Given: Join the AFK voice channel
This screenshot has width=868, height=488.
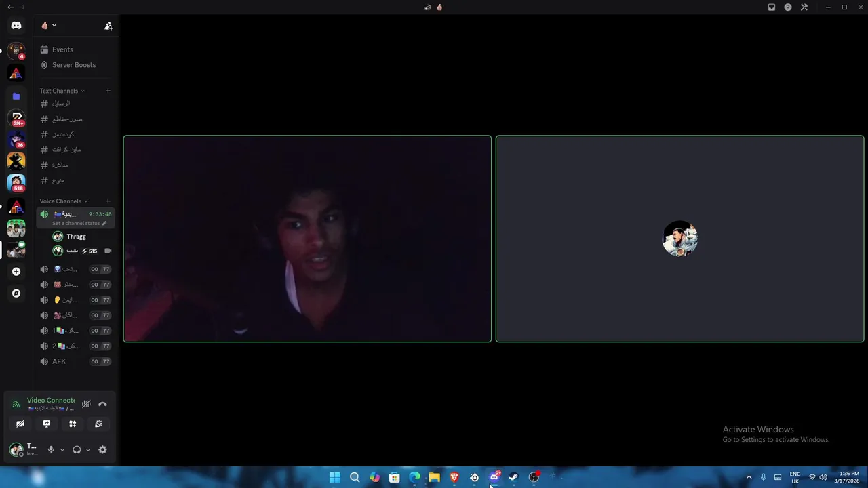Looking at the screenshot, I should 75,361.
